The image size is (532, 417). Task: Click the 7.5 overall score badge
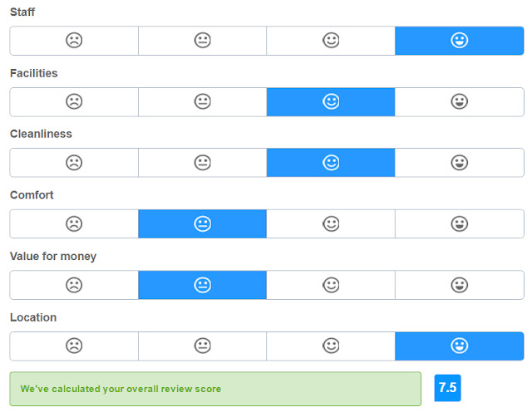(447, 388)
